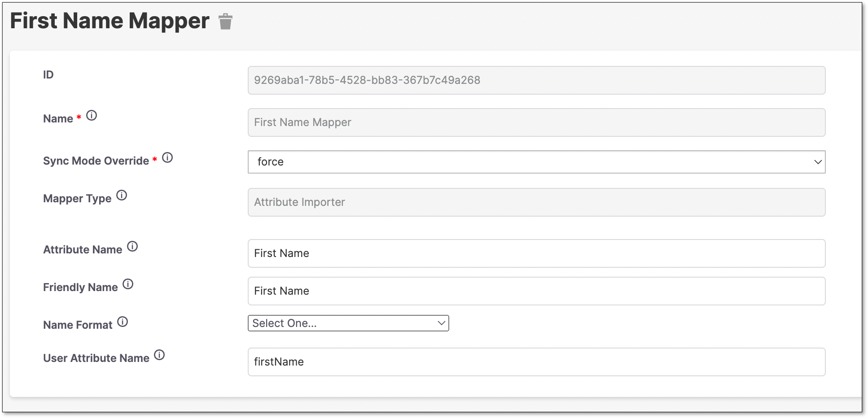The height and width of the screenshot is (418, 868).
Task: Click the Name Format label text
Action: tap(78, 325)
